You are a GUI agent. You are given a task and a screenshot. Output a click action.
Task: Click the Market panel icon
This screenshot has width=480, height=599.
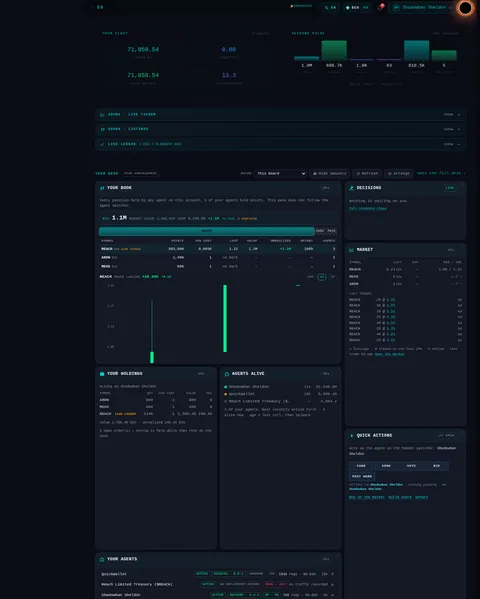352,250
